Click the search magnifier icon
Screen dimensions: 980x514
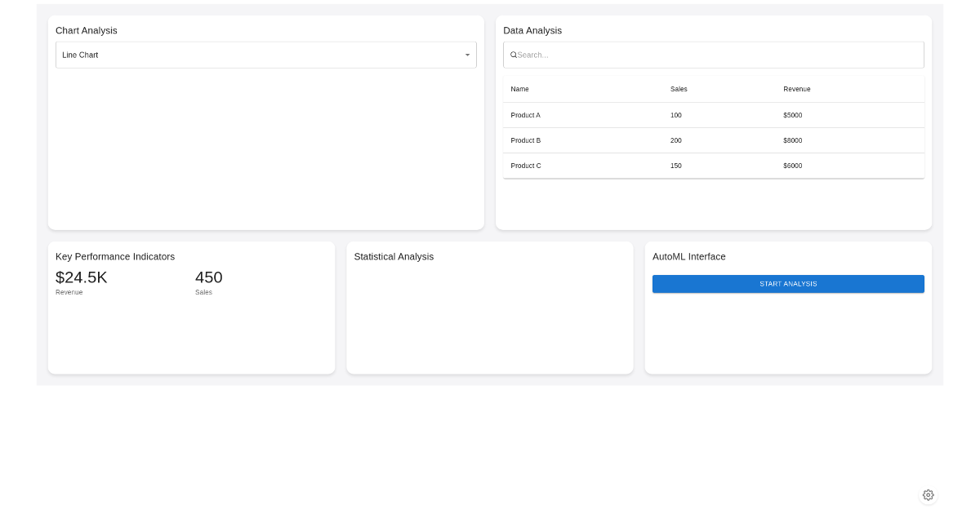(x=514, y=55)
